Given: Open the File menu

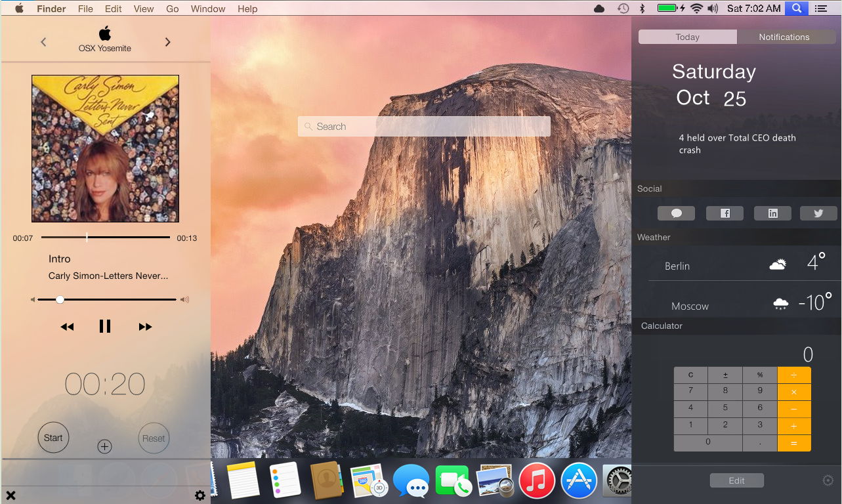Looking at the screenshot, I should coord(85,9).
